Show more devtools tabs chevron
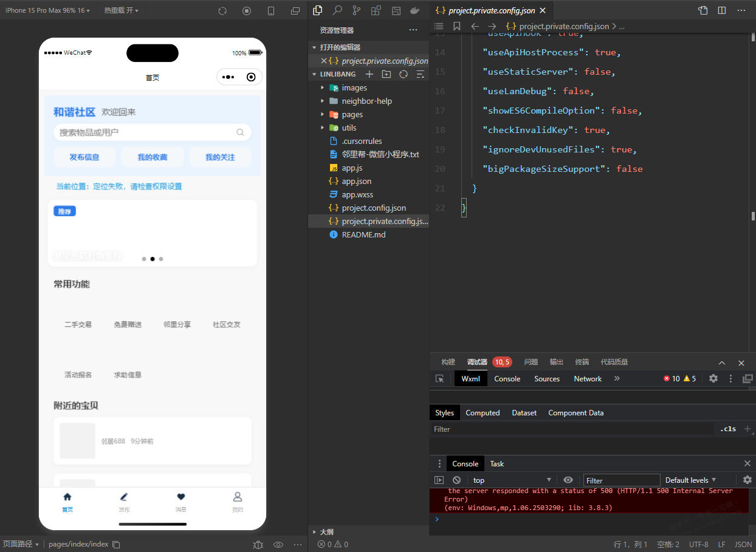756x552 pixels. (x=617, y=378)
